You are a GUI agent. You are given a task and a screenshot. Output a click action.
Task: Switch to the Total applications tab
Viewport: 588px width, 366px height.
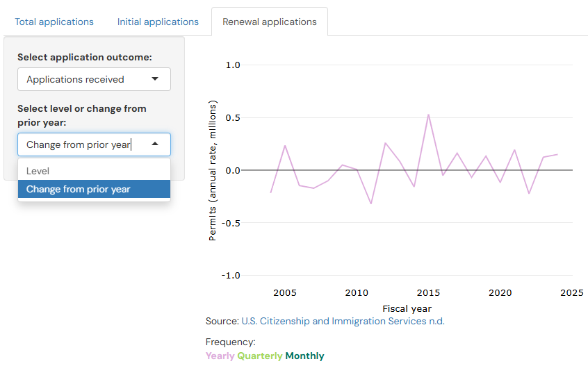click(54, 22)
